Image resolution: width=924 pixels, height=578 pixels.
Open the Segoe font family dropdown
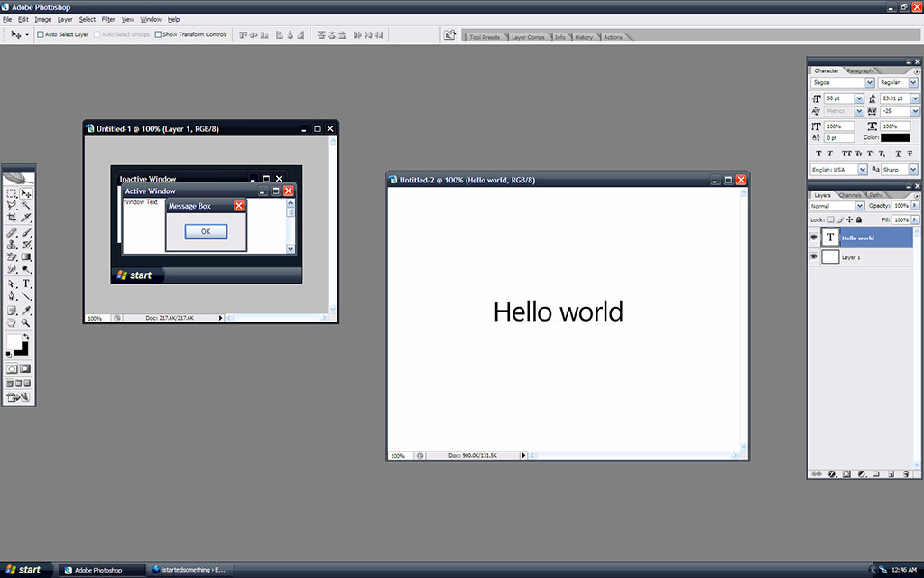point(870,82)
